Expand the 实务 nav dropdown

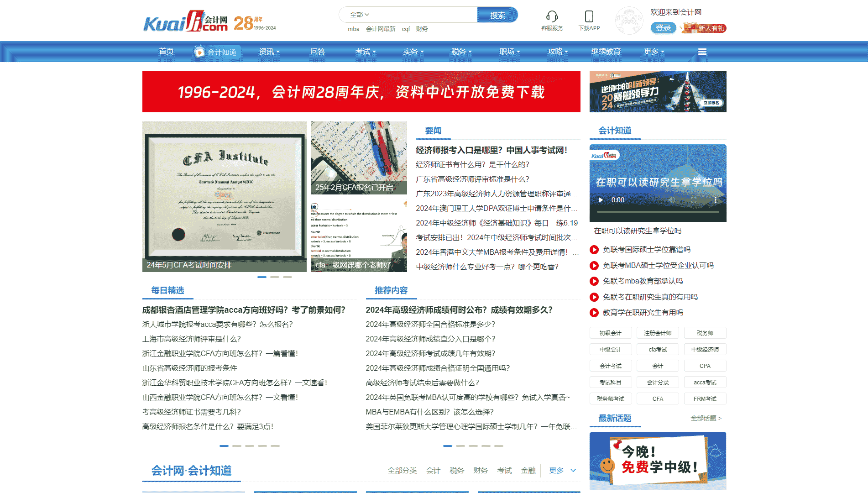[413, 52]
